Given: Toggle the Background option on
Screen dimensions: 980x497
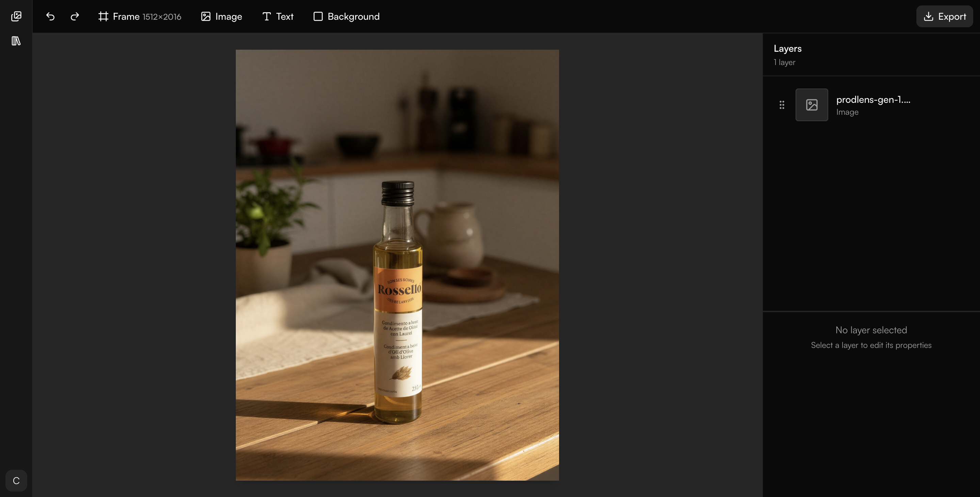Looking at the screenshot, I should click(345, 16).
